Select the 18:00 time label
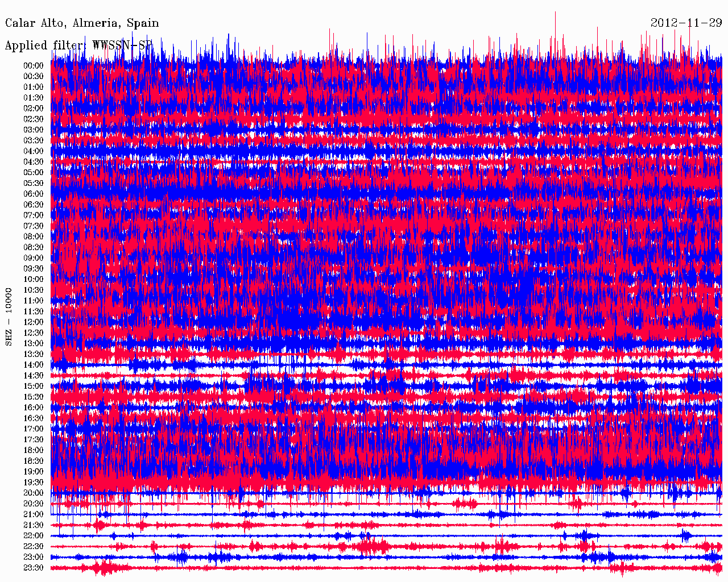728x582 pixels. pyautogui.click(x=34, y=450)
